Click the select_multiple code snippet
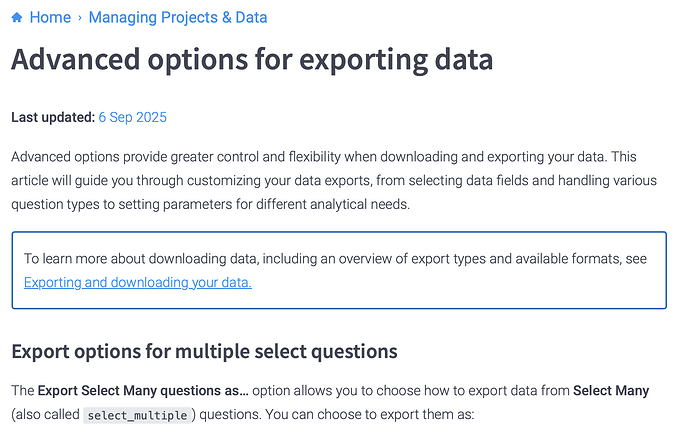 (x=137, y=415)
